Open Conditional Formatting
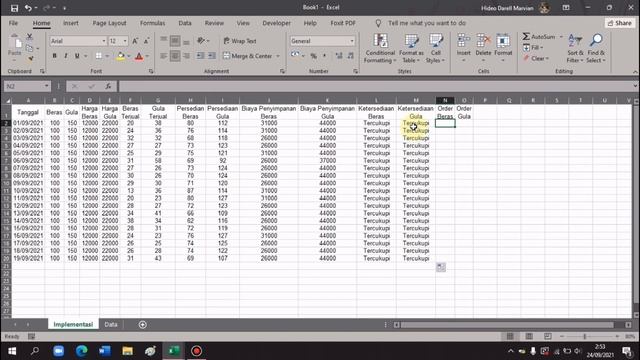Viewport: 640px width, 360px height. (380, 48)
